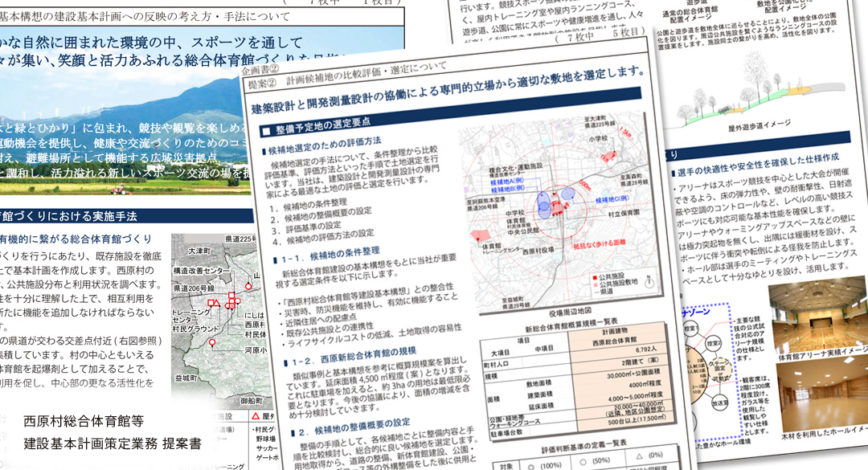Viewport: 868px width, 470px height.
Task: Click the table header '西原総合体育館'
Action: [615, 341]
